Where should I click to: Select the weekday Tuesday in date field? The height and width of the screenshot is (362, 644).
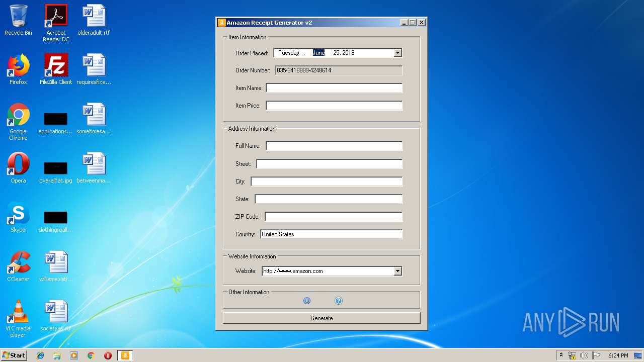pyautogui.click(x=289, y=53)
